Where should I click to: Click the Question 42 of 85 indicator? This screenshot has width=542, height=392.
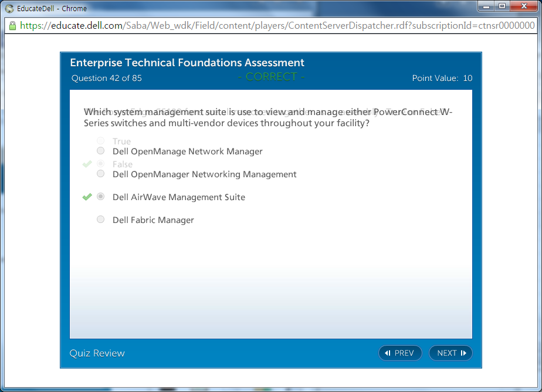(x=106, y=78)
